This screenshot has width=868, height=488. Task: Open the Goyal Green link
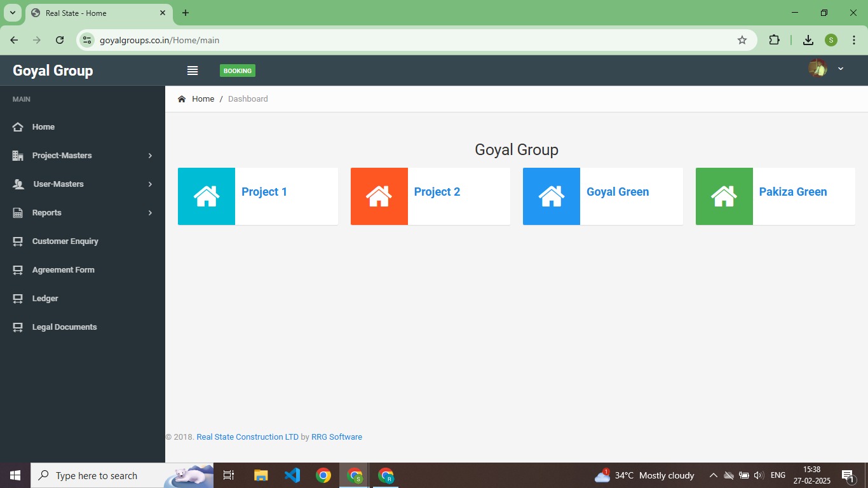coord(618,192)
